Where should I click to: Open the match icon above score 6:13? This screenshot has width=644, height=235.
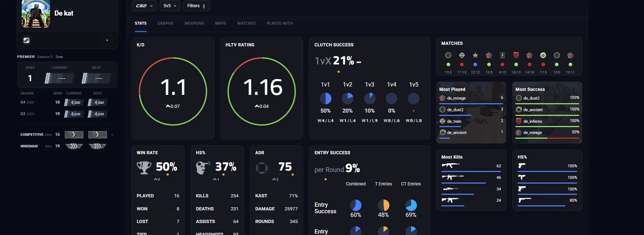tap(502, 55)
